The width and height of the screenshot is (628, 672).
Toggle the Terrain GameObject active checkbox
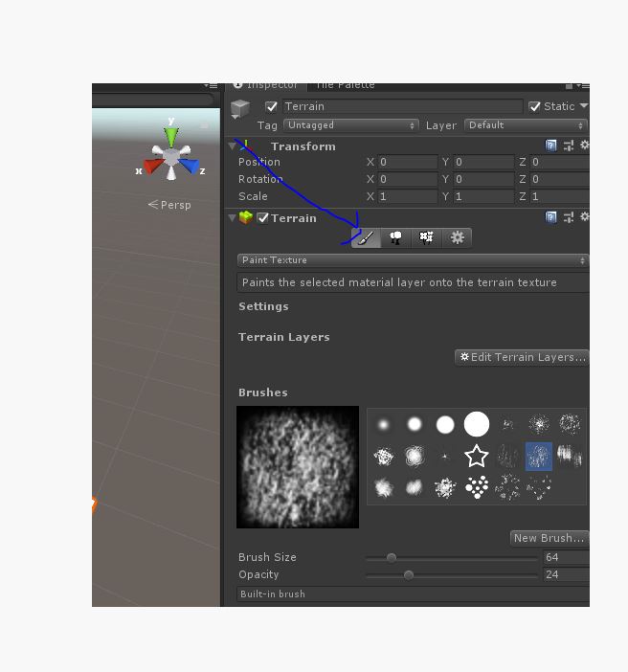click(x=271, y=106)
